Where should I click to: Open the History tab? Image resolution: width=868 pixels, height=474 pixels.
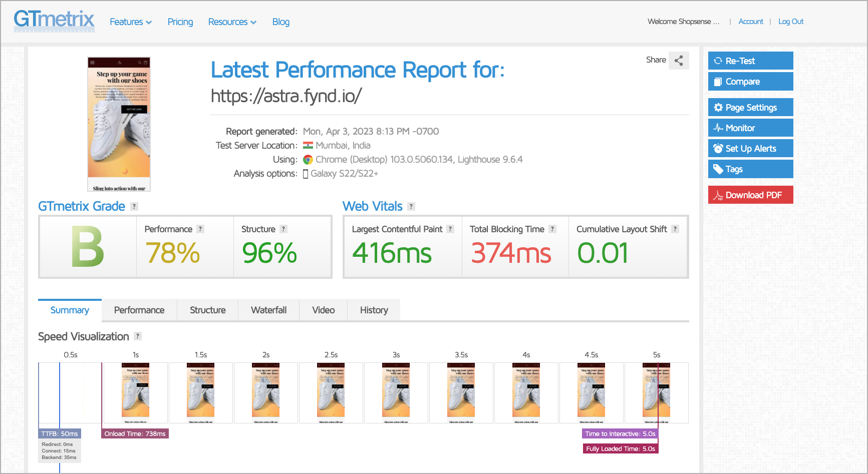(374, 310)
